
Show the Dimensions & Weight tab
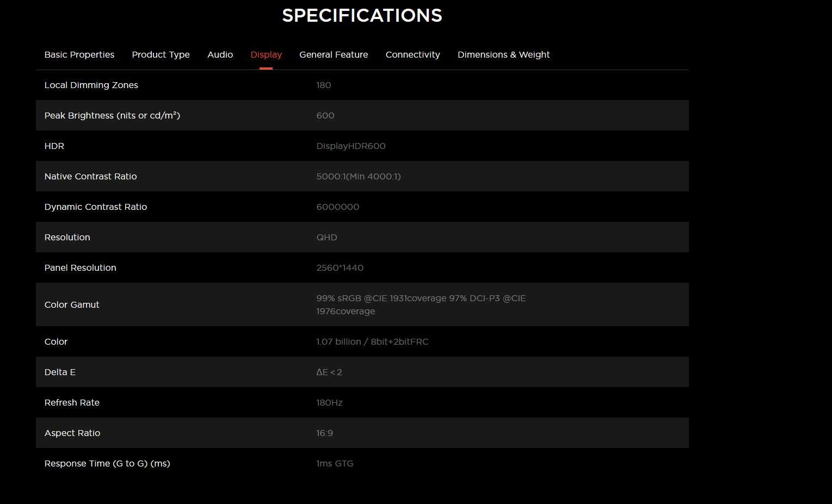(503, 54)
